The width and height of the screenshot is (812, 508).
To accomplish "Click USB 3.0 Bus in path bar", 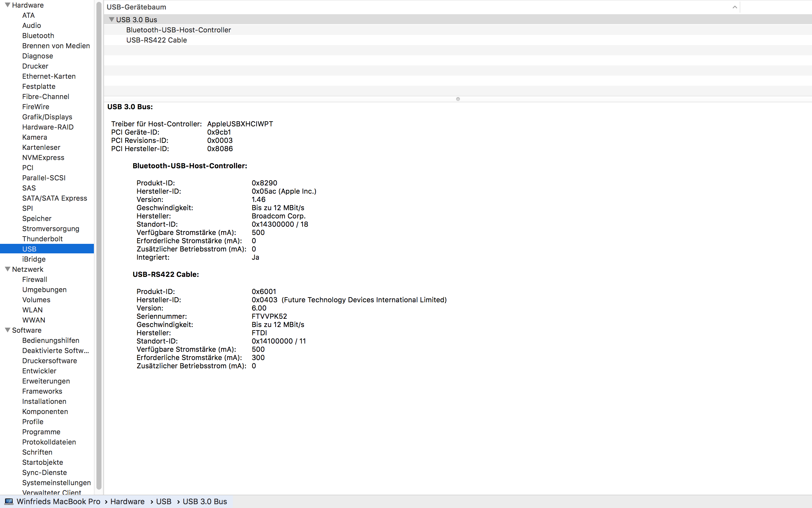I will click(x=205, y=502).
